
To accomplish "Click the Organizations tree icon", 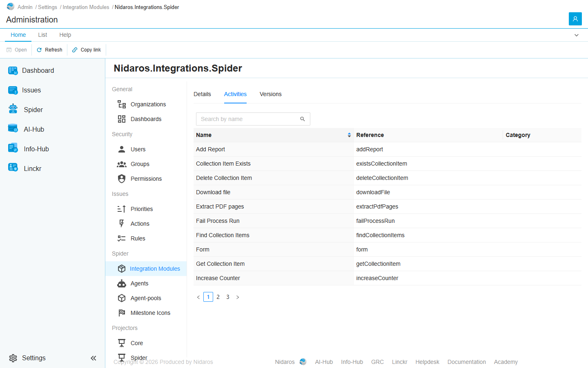I will pyautogui.click(x=122, y=104).
